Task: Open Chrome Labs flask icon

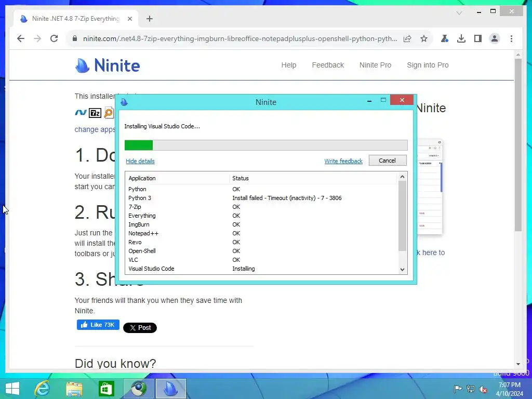Action: 445,38
